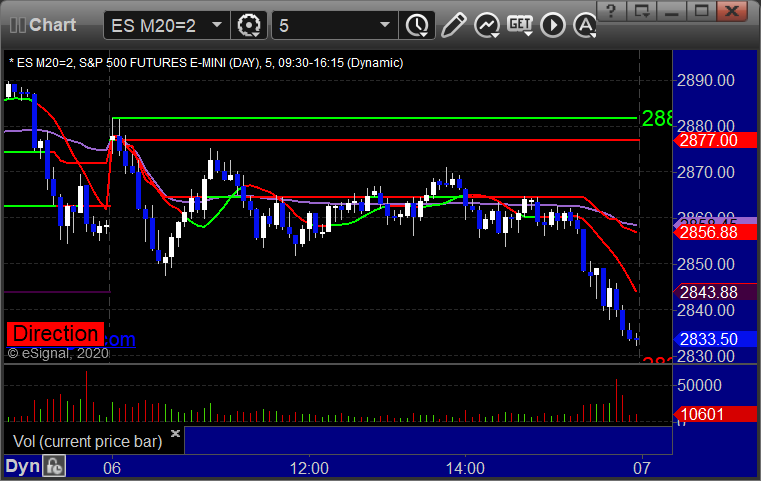
Task: Click the 2890.00 price axis label
Action: pos(706,80)
